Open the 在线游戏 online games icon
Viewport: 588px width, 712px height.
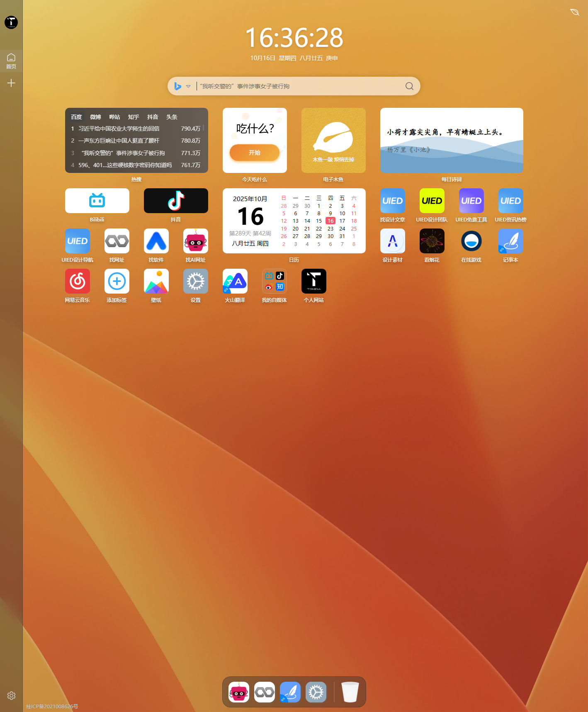tap(471, 241)
